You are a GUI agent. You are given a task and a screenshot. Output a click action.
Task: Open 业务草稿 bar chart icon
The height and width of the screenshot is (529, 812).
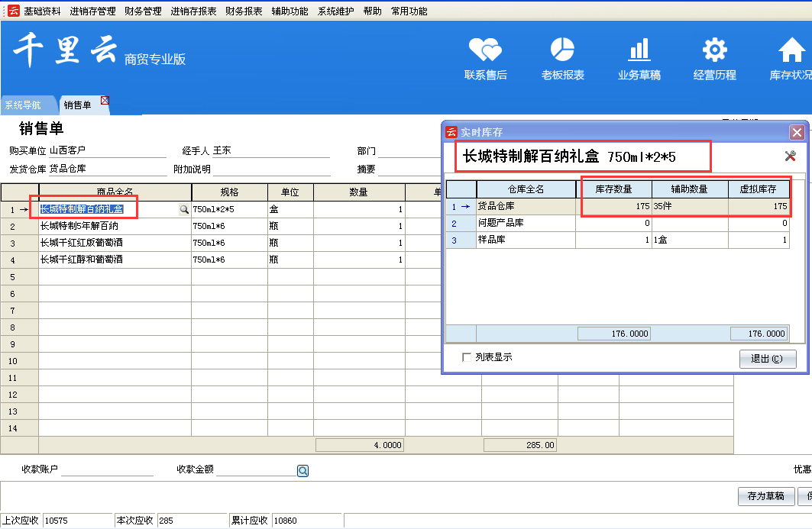[x=639, y=50]
